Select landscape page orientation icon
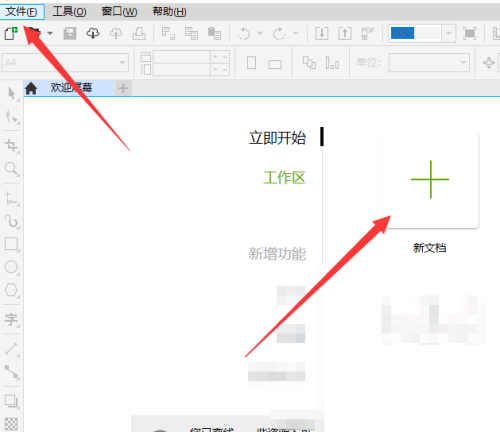 275,64
